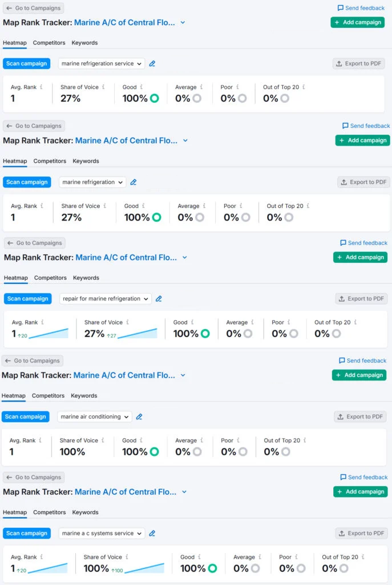Open the "repair for marine refrigeration" keyword dropdown
This screenshot has height=585, width=392.
[106, 299]
